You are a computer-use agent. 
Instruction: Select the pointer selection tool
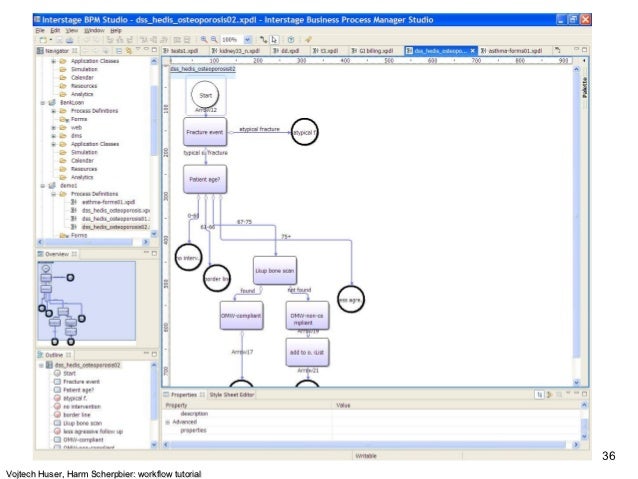274,39
